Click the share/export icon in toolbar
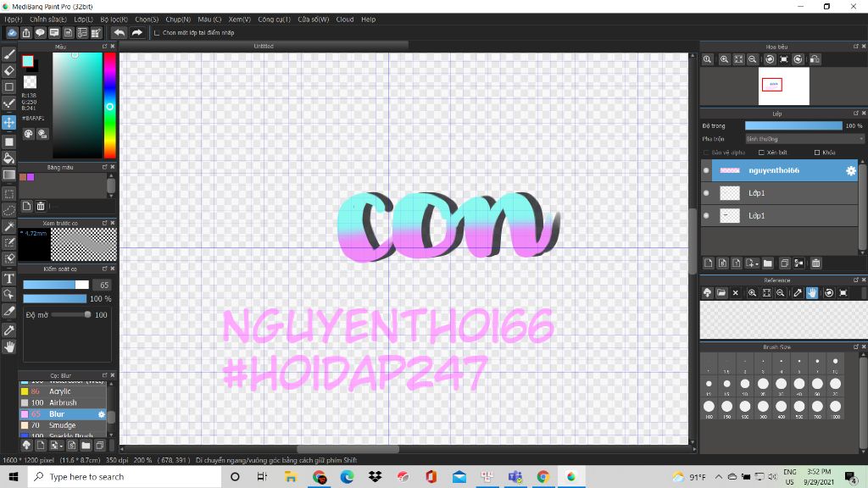 pos(26,33)
